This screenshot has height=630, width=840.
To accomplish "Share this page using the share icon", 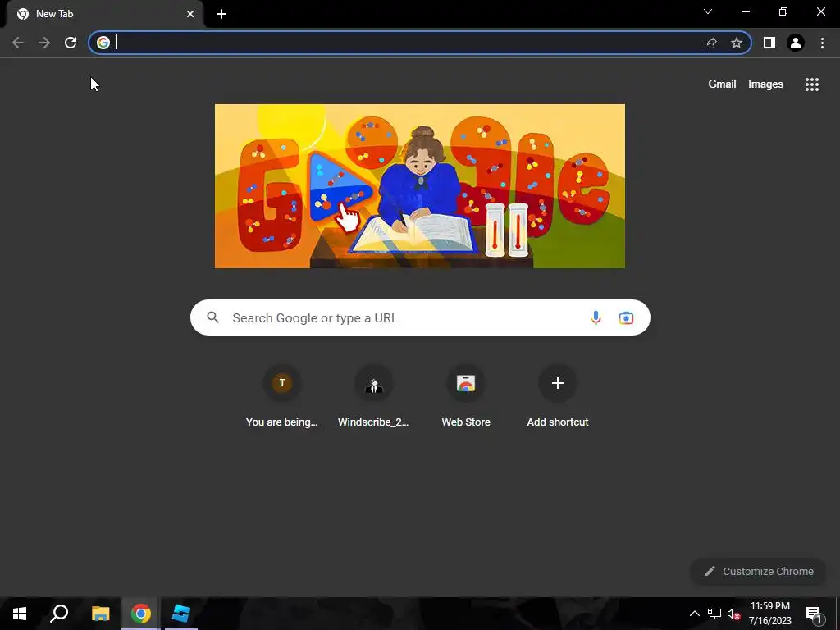I will pyautogui.click(x=710, y=43).
